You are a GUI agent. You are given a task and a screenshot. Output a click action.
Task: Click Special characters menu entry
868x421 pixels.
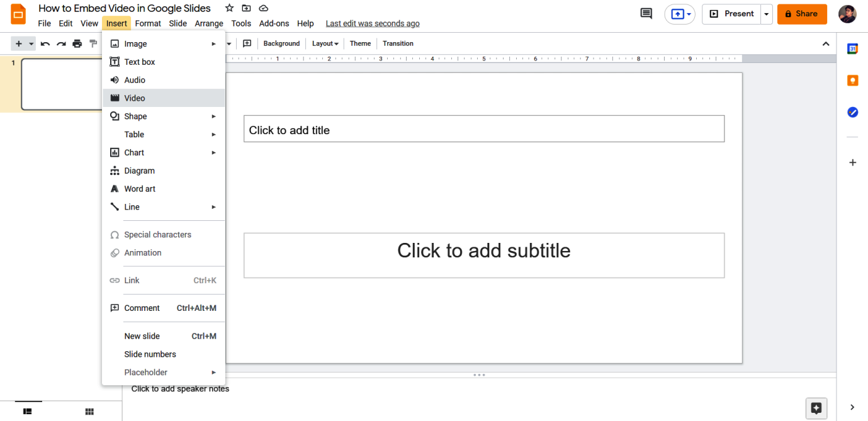click(164, 235)
